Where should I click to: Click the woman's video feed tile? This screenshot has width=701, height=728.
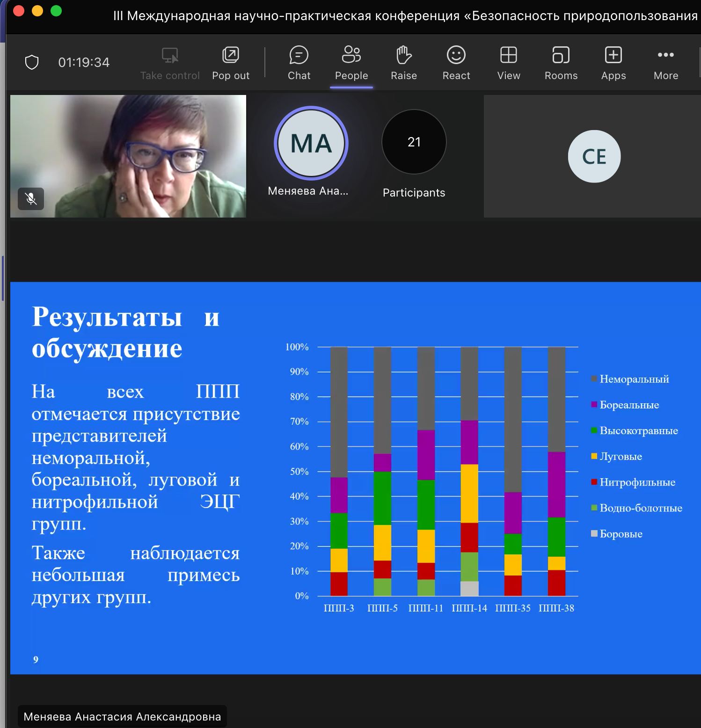pos(128,156)
